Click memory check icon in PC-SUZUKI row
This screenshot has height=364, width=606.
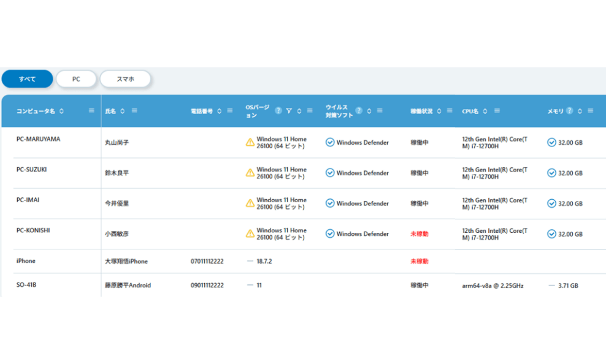point(551,173)
